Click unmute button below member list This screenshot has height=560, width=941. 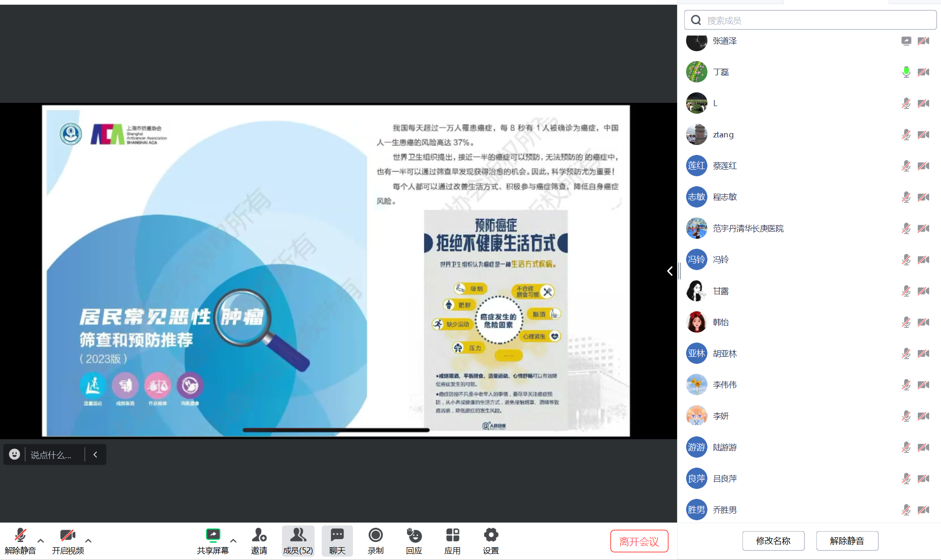coord(847,541)
